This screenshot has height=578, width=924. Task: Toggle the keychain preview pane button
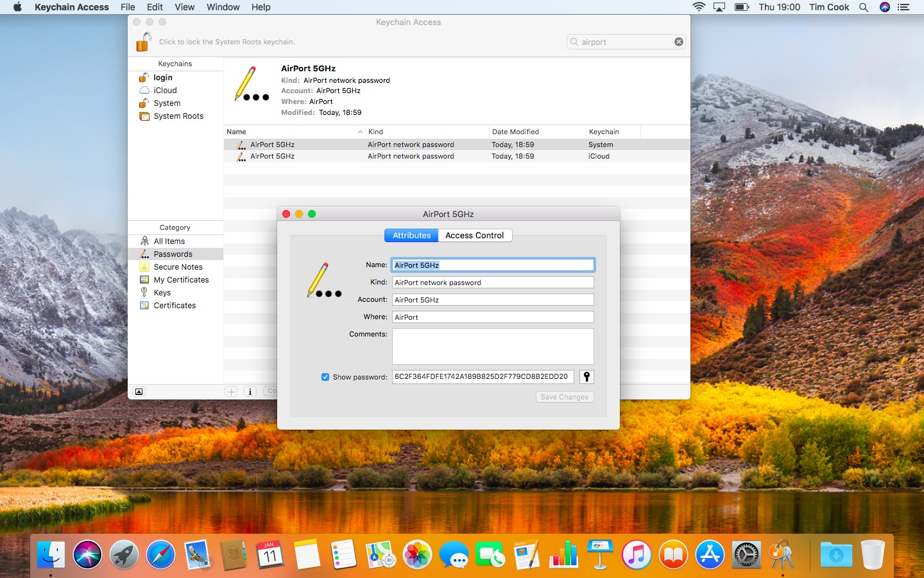[x=139, y=392]
